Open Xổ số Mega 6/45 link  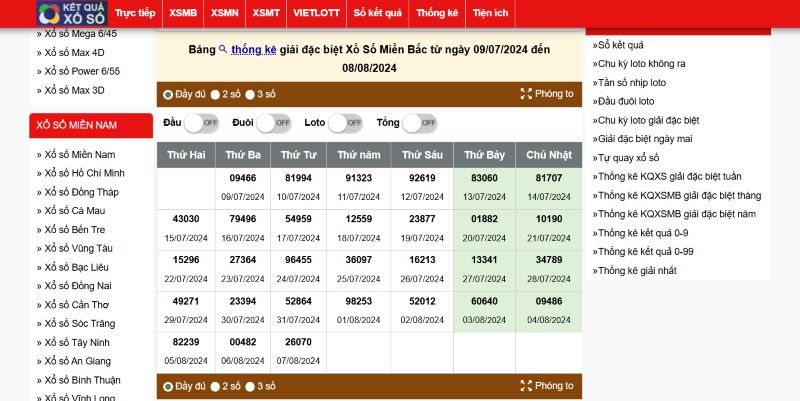pos(81,33)
